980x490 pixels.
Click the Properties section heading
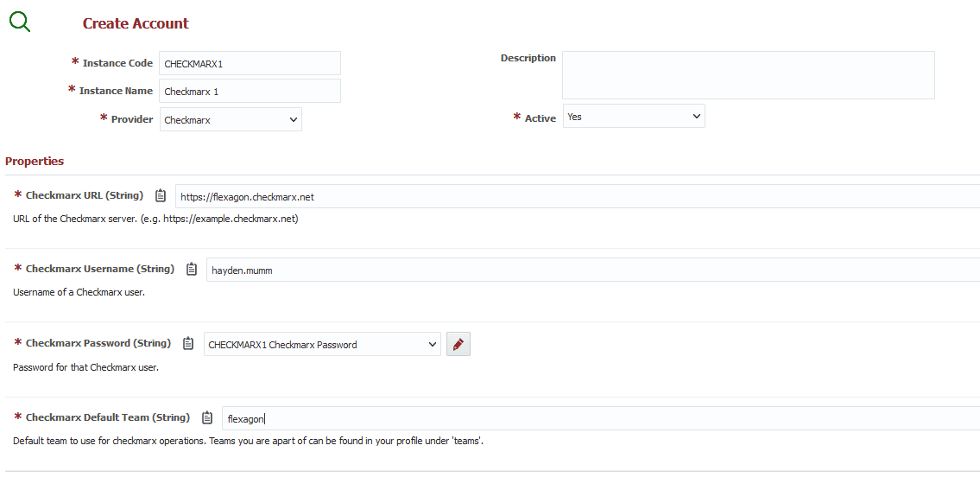click(35, 161)
